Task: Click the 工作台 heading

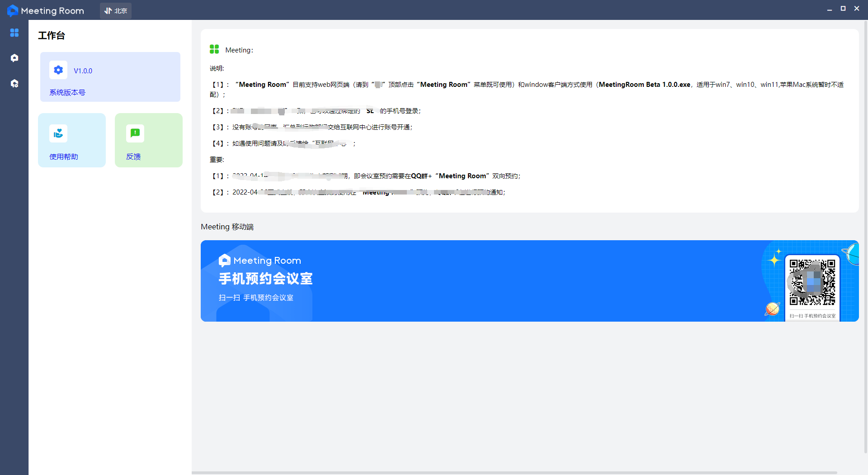Action: point(52,35)
